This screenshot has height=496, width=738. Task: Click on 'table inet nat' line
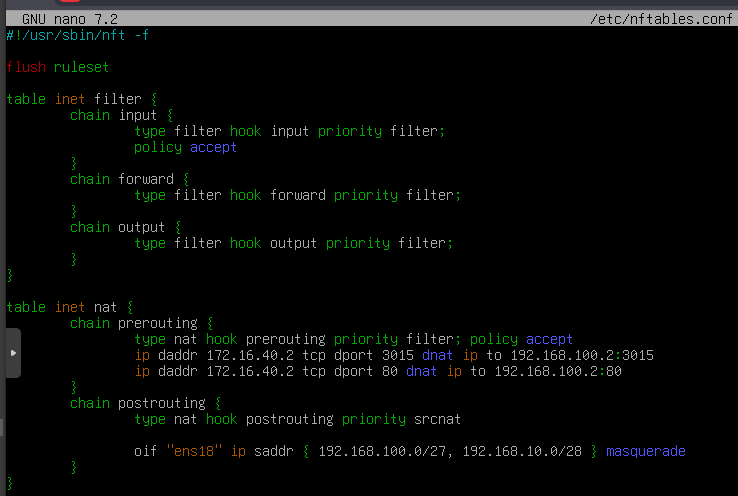[x=69, y=307]
